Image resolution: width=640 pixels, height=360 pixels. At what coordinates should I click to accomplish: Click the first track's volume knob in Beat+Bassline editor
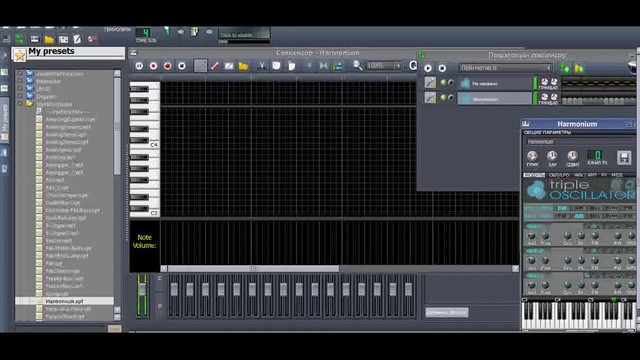pos(544,82)
